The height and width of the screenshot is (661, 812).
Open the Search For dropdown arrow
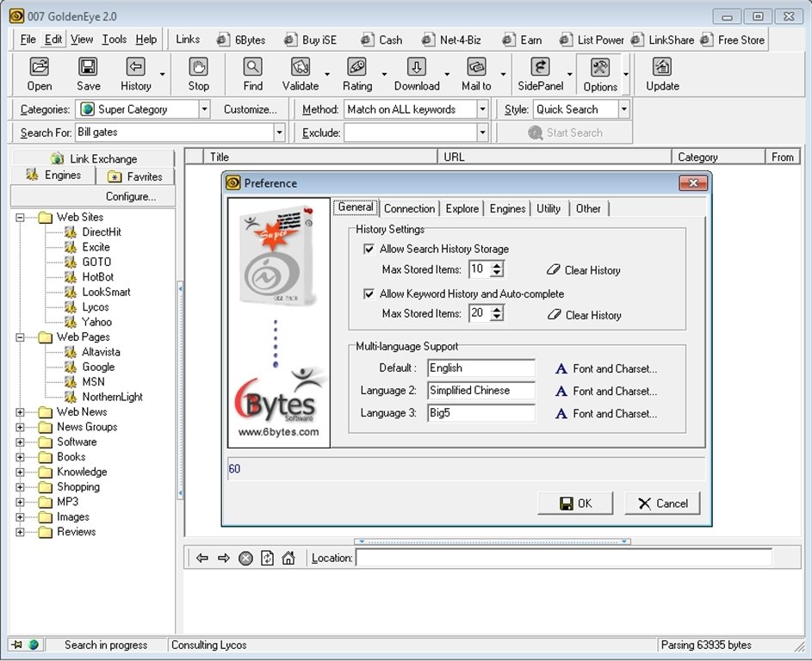pyautogui.click(x=280, y=133)
